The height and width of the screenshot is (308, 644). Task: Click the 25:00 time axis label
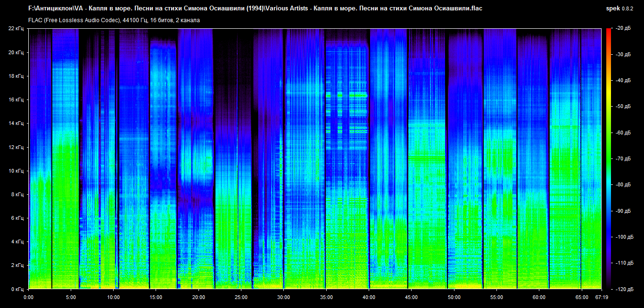(x=241, y=297)
